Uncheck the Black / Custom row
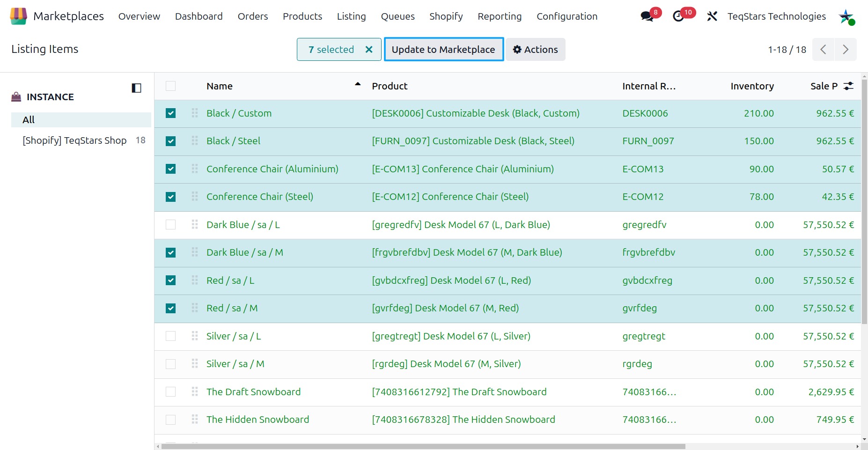The image size is (868, 450). tap(171, 113)
